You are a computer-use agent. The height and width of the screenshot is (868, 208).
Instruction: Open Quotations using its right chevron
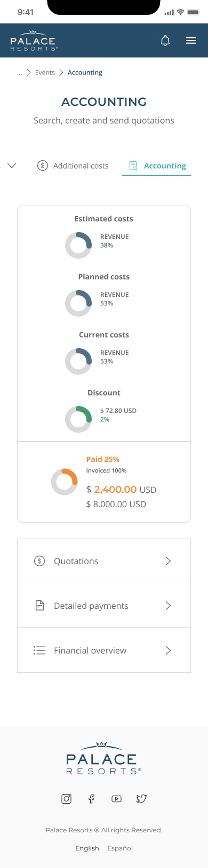click(x=168, y=561)
